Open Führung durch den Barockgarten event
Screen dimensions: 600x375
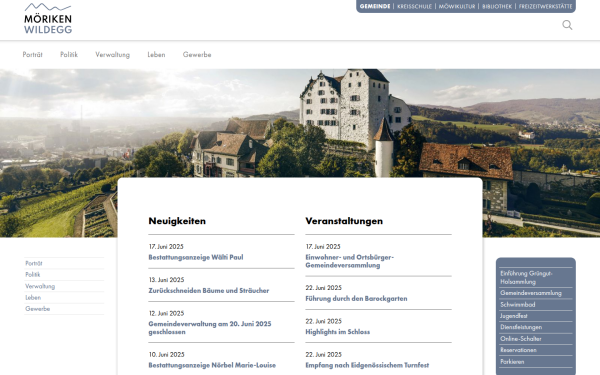coord(356,299)
